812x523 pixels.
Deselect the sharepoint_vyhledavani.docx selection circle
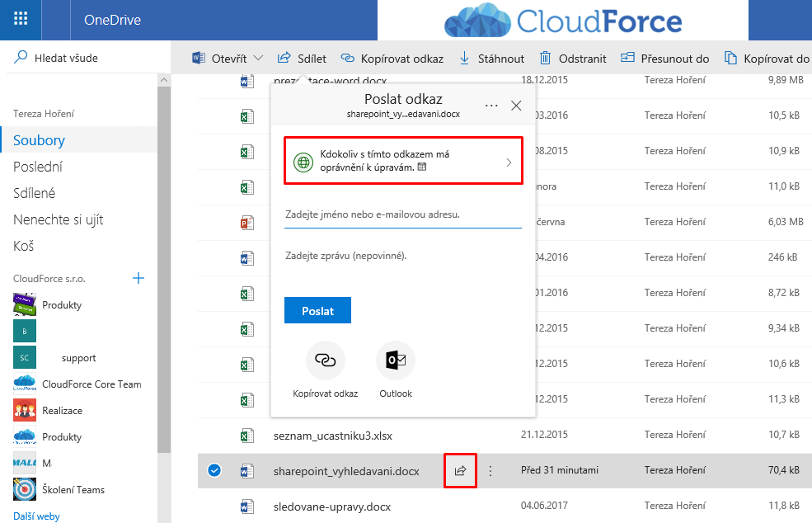[x=214, y=469]
